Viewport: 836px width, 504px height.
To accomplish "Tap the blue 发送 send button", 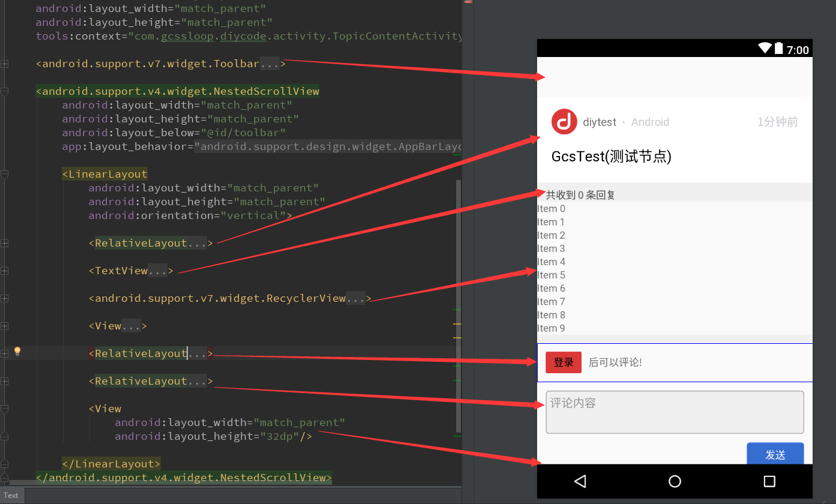I will point(775,455).
